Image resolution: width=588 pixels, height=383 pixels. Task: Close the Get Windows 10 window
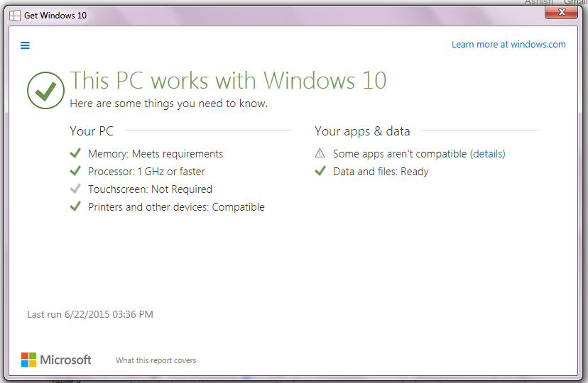pos(562,12)
